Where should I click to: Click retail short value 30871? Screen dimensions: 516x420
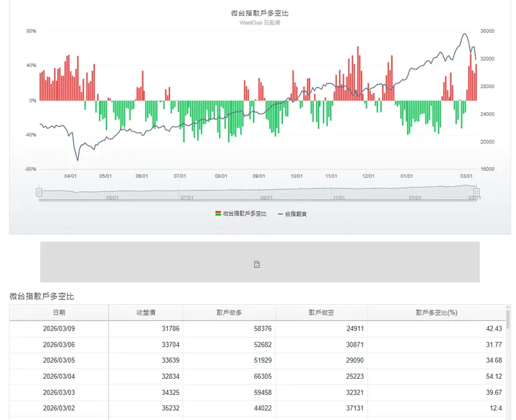click(355, 345)
